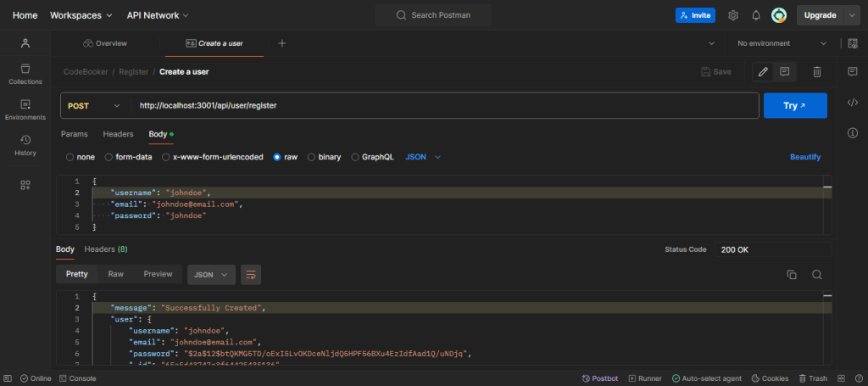Click the blue Try button
Screen dimensions: 868x386
tap(794, 106)
